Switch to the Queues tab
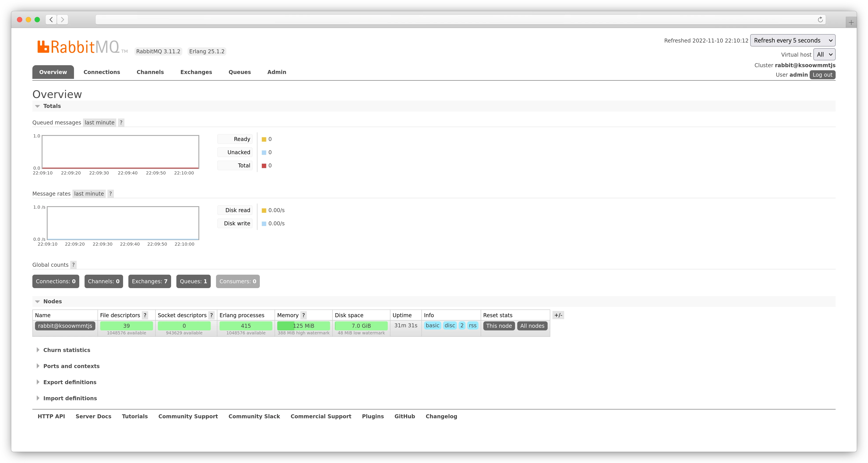 pyautogui.click(x=239, y=72)
